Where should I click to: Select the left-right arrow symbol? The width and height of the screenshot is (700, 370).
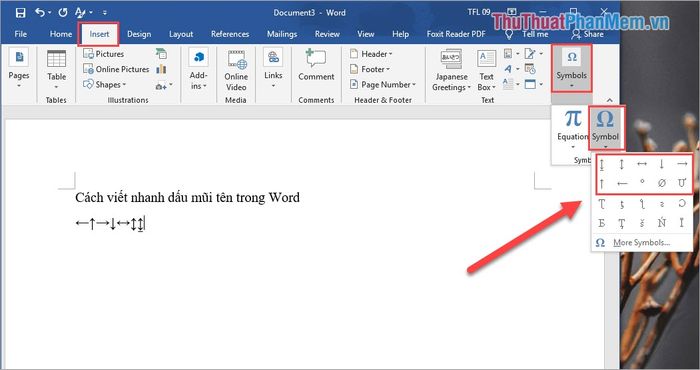642,164
